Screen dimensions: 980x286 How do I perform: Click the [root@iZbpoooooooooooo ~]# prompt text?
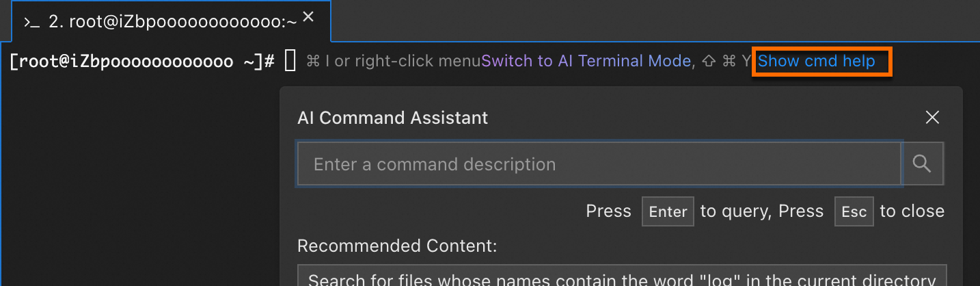click(x=142, y=61)
